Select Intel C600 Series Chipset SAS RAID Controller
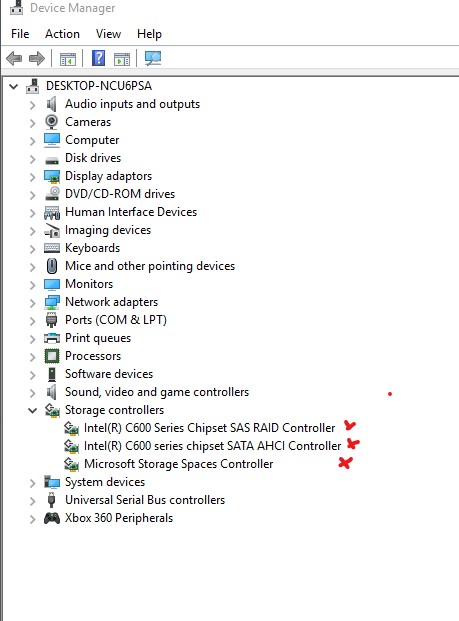The image size is (459, 621). coord(210,428)
